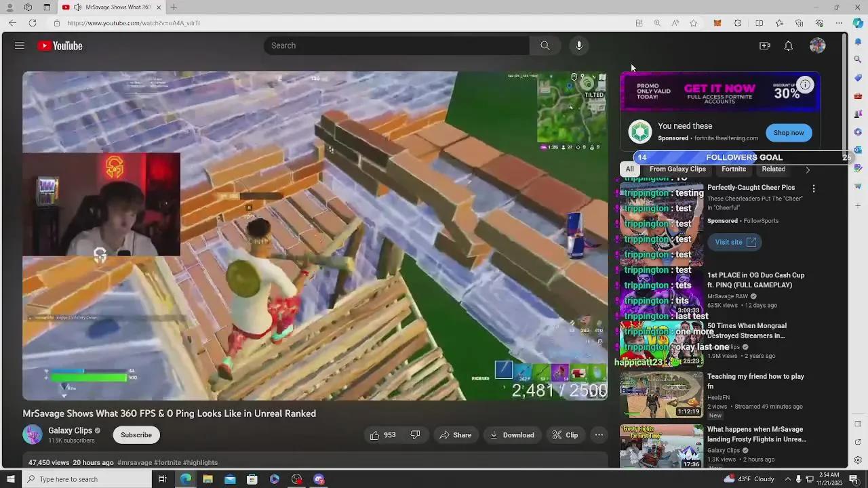Click the magnifier search button
868x488 pixels.
pyautogui.click(x=545, y=45)
